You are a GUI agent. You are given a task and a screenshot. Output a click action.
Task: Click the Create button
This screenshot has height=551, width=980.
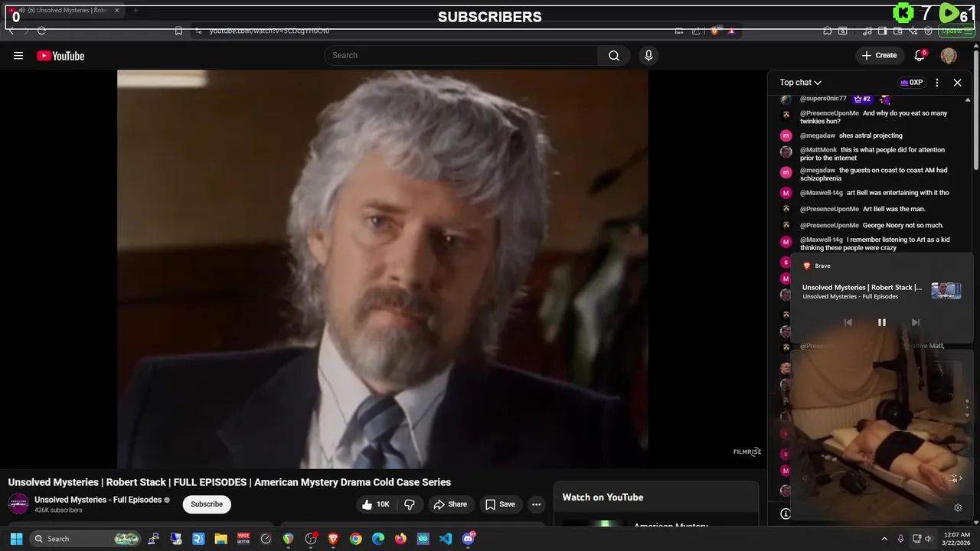click(x=879, y=55)
